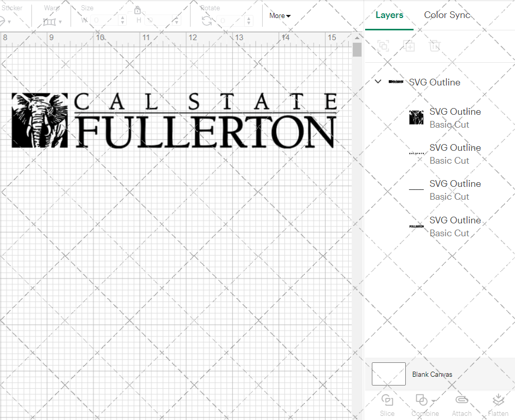This screenshot has width=515, height=420.
Task: Click the Duplicate layer icon
Action: 409,46
